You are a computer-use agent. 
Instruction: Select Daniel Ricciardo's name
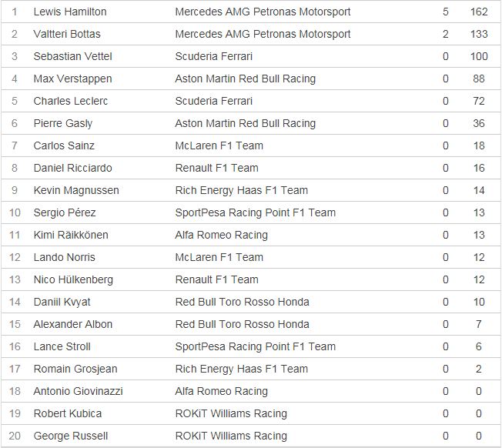click(71, 168)
